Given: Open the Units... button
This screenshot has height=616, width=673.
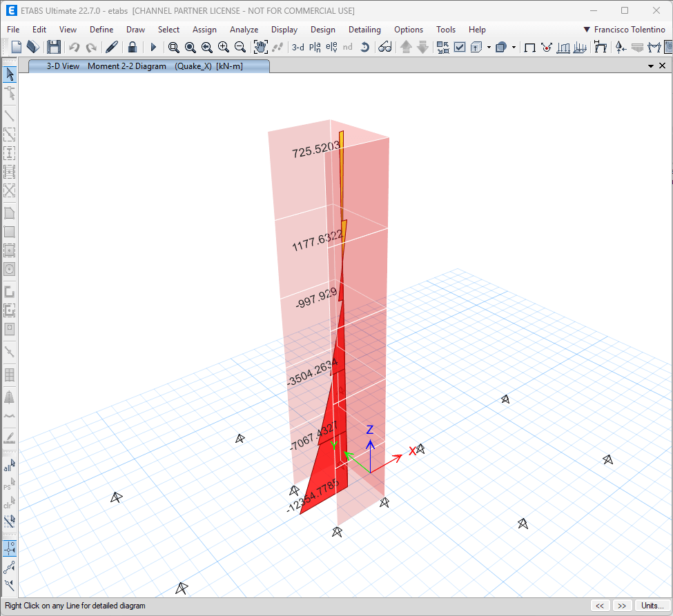Looking at the screenshot, I should click(652, 606).
